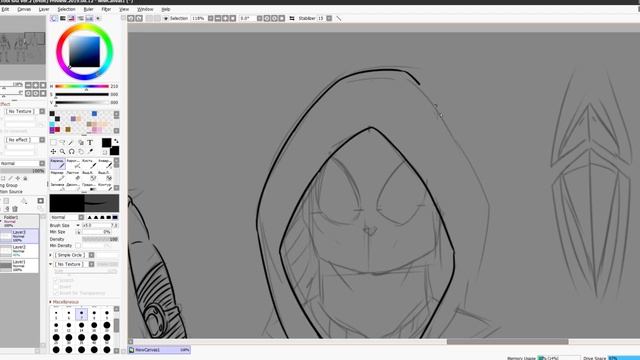This screenshot has width=640, height=360.
Task: Choose brush size 7 preset dot
Action: (x=81, y=314)
